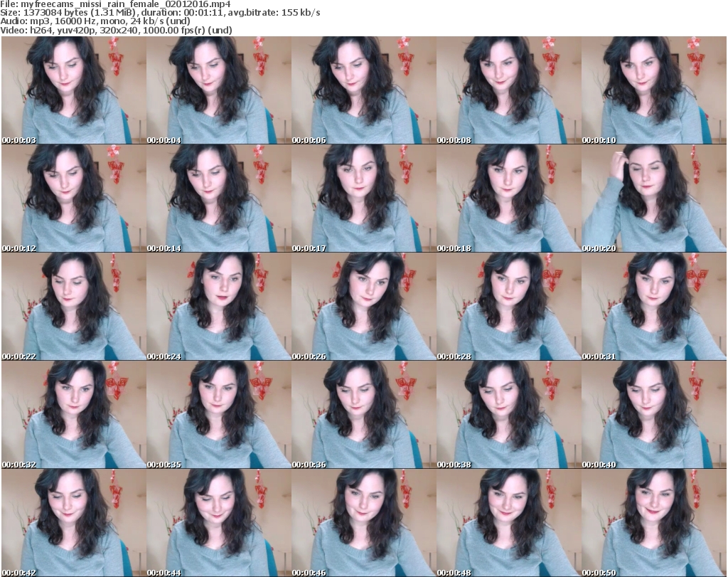Select the thumbnail frame stamped 00:00:04
This screenshot has width=728, height=577.
point(219,90)
